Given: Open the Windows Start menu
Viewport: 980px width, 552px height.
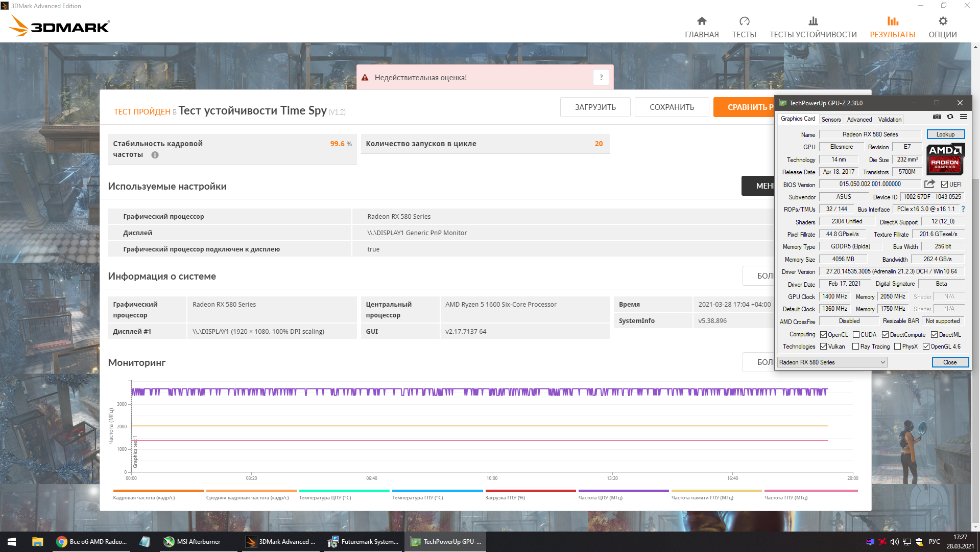Looking at the screenshot, I should tap(12, 542).
